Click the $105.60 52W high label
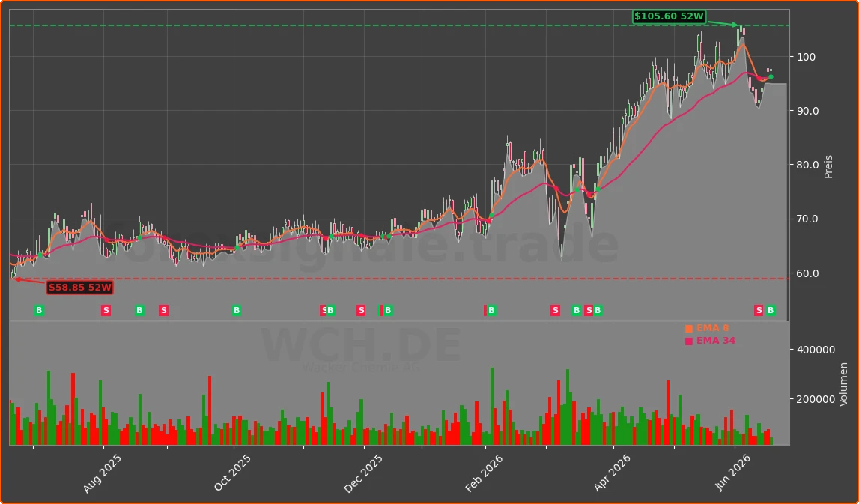The width and height of the screenshot is (859, 504). pos(669,16)
